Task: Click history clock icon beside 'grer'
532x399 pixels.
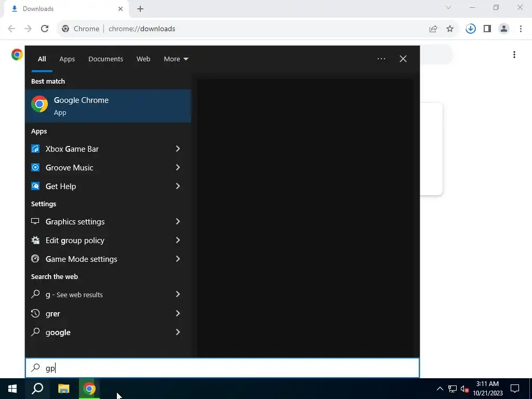Action: pyautogui.click(x=35, y=313)
